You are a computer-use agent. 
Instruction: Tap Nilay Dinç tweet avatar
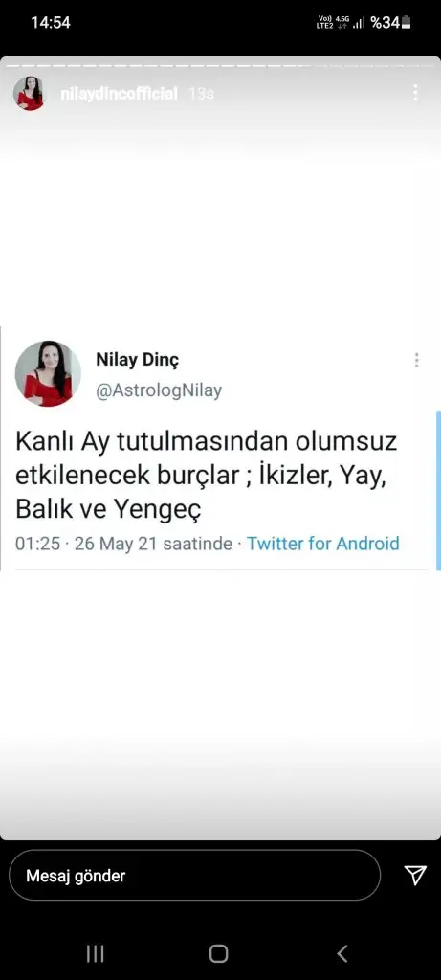tap(48, 374)
